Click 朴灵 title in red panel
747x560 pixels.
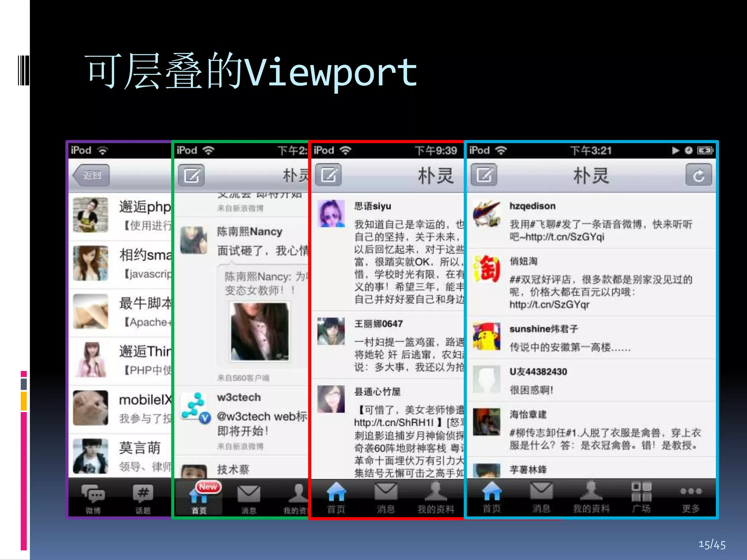[x=436, y=176]
